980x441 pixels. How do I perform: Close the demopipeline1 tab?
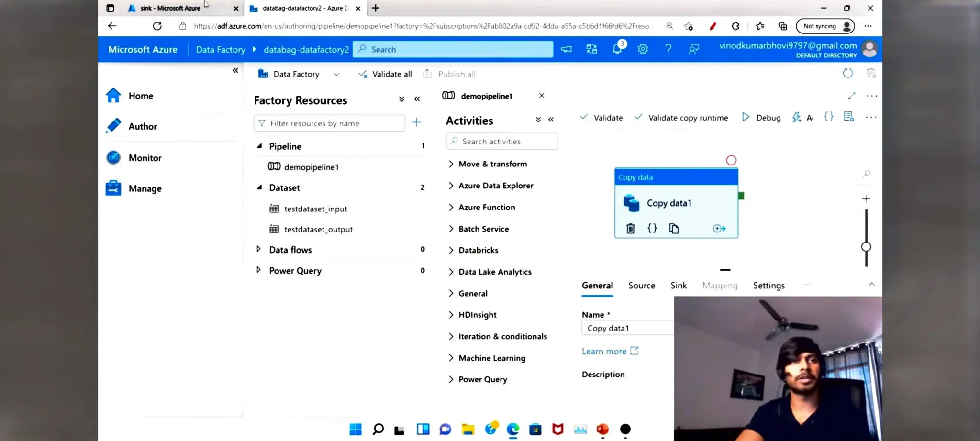point(542,96)
